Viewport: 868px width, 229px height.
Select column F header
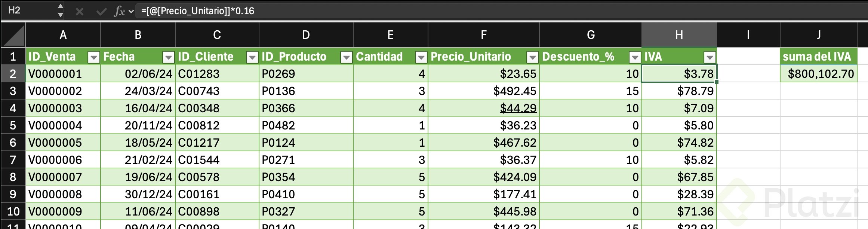[x=483, y=35]
